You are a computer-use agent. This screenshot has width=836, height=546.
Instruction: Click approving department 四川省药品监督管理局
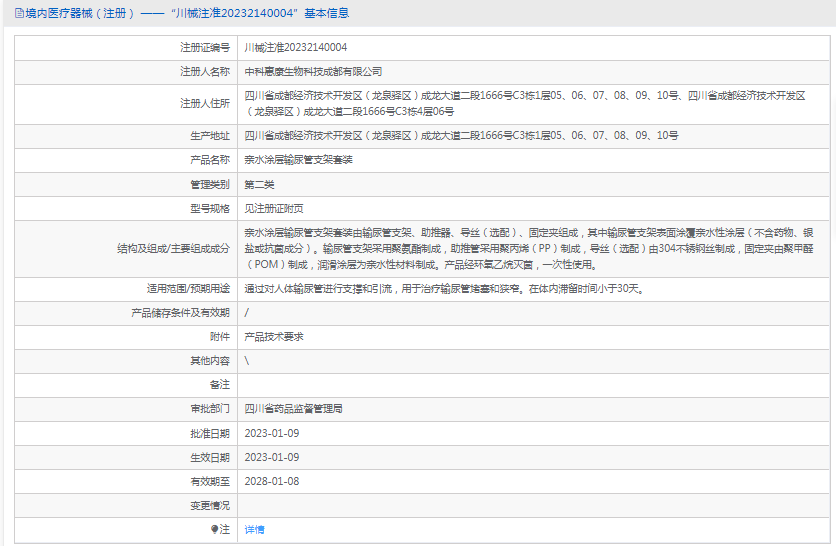tap(293, 409)
